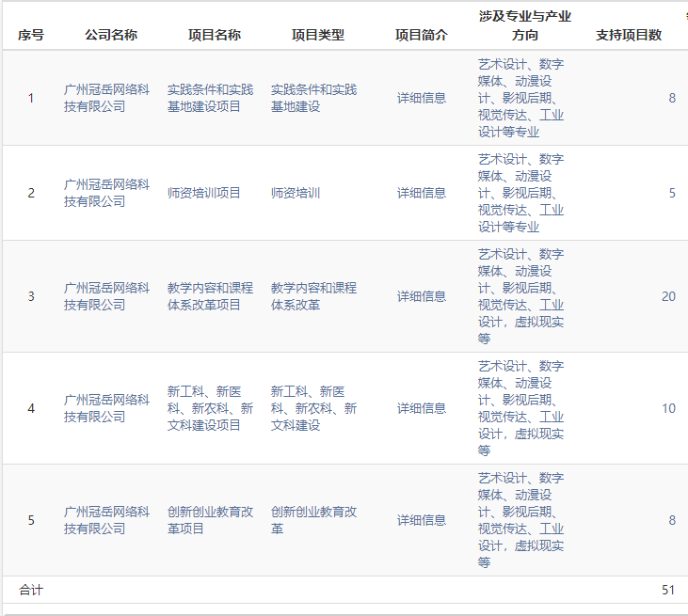Click project type 教学内容和课程体系改革
This screenshot has height=616, width=688.
[313, 296]
